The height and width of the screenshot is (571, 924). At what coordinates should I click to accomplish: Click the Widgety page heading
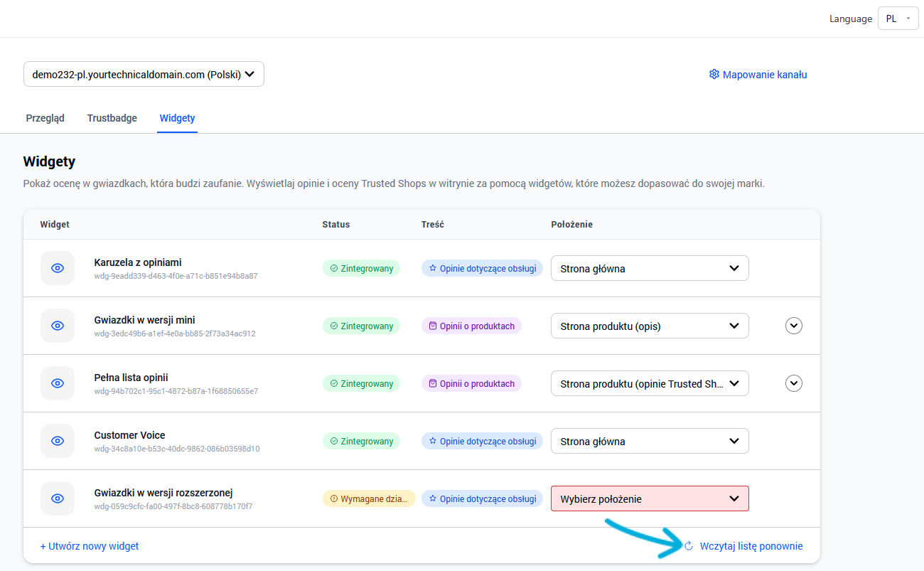coord(49,162)
